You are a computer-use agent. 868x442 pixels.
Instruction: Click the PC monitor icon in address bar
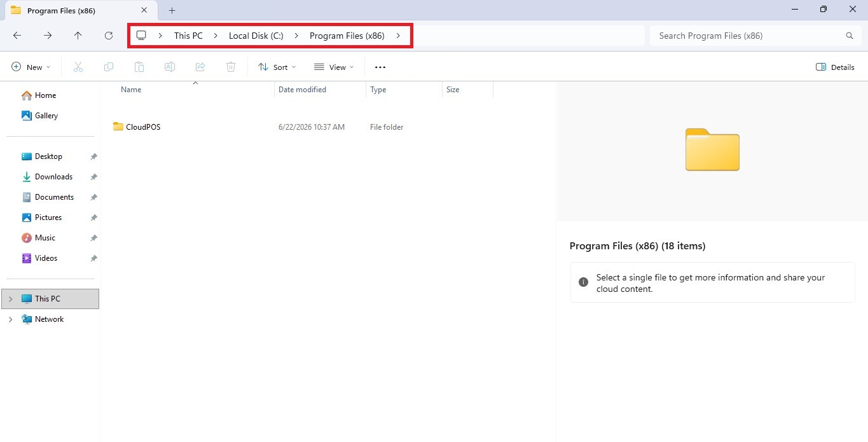point(141,36)
